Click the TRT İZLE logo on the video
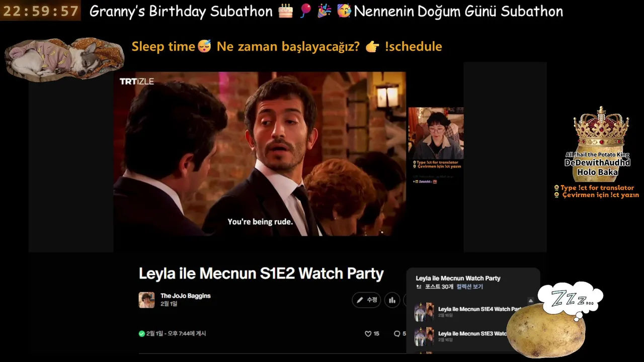 click(136, 81)
